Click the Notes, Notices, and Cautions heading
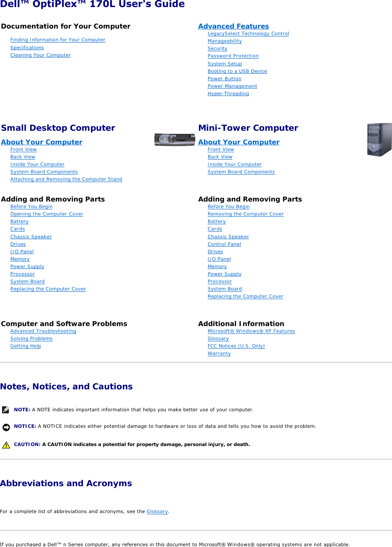The height and width of the screenshot is (547, 392). 66,386
